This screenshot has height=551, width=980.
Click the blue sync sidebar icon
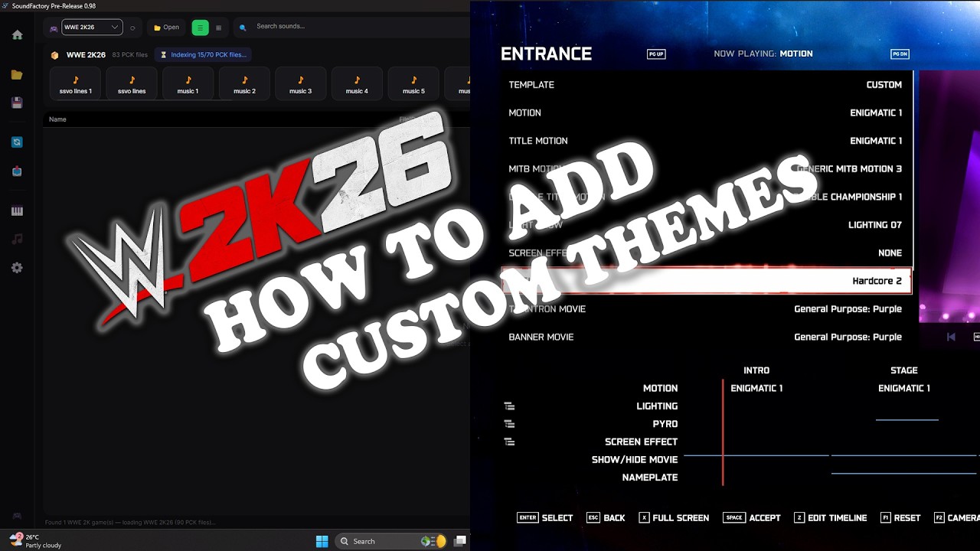pos(17,142)
